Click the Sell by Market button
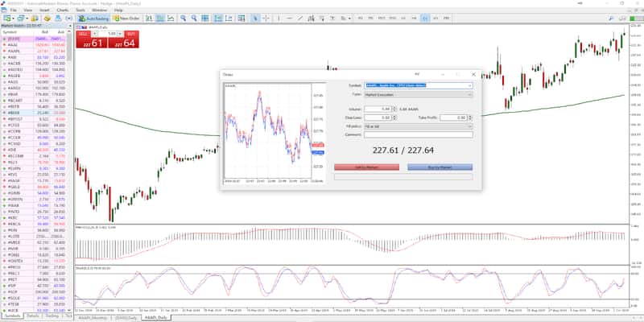This screenshot has height=322, width=644. point(366,167)
